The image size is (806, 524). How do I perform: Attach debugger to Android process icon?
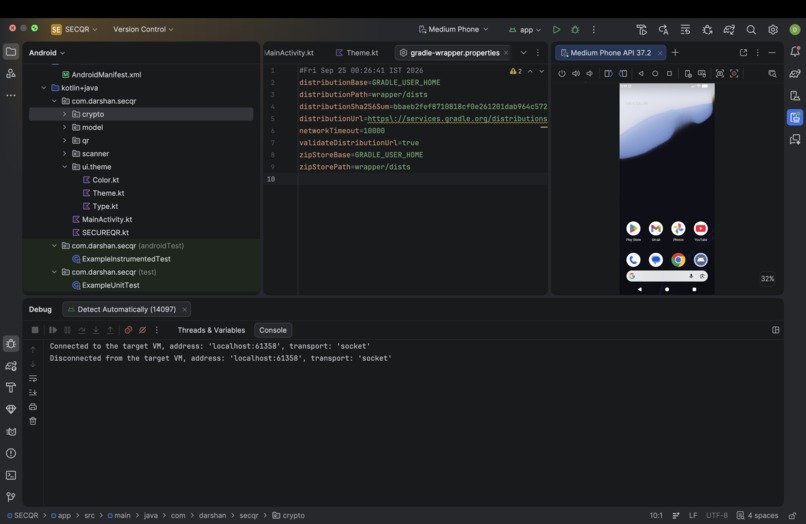coord(707,30)
